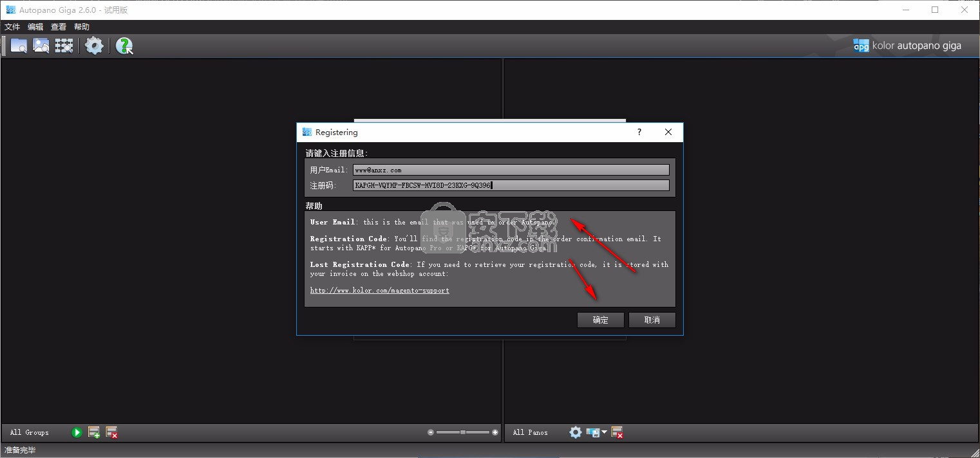The image size is (980, 458).
Task: Click the 准备完毕 status bar text
Action: (20, 450)
